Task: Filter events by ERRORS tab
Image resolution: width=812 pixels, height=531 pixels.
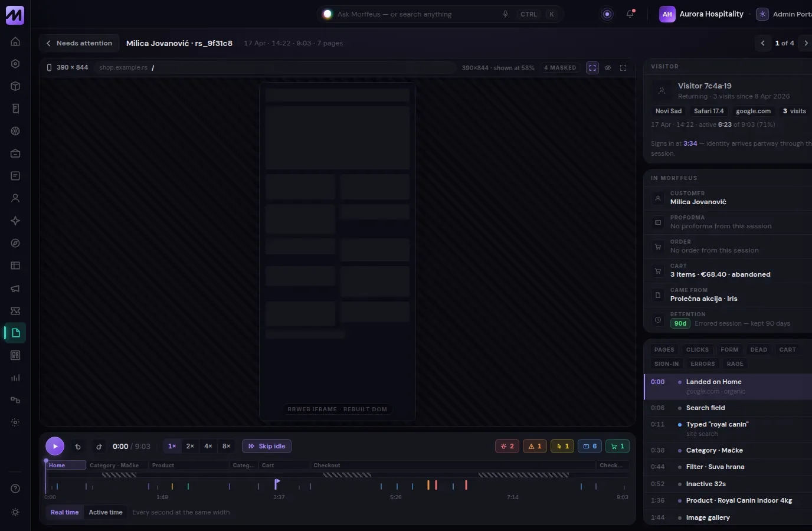Action: click(703, 364)
